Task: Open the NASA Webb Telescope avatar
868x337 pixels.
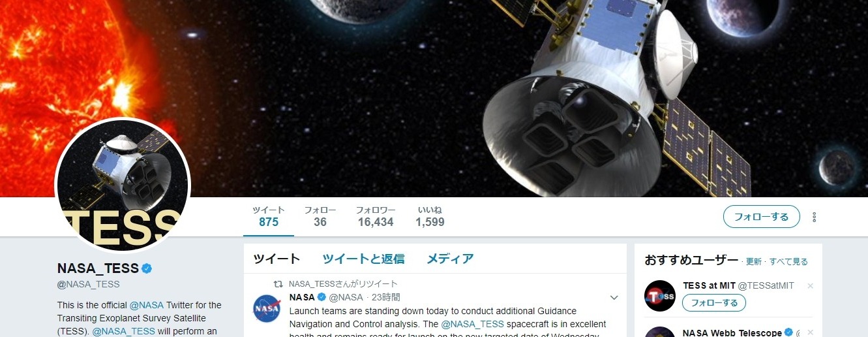Action: (660, 332)
